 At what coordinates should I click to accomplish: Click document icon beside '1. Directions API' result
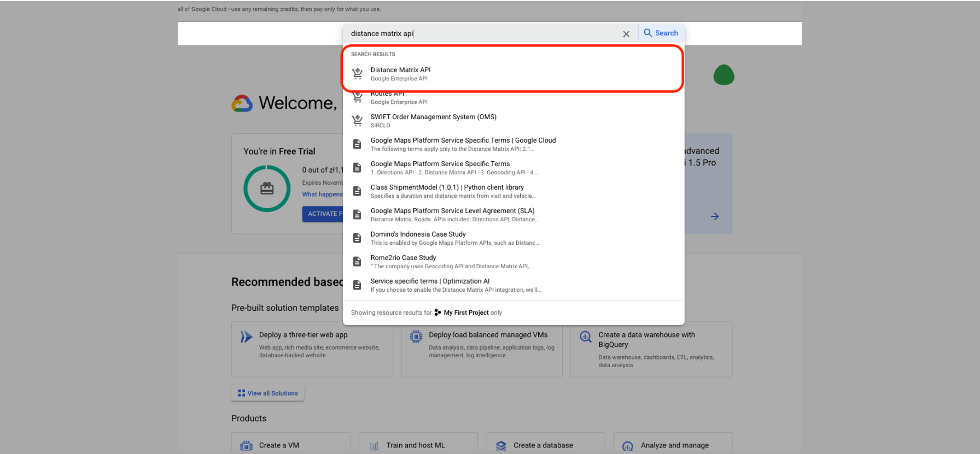pyautogui.click(x=357, y=168)
